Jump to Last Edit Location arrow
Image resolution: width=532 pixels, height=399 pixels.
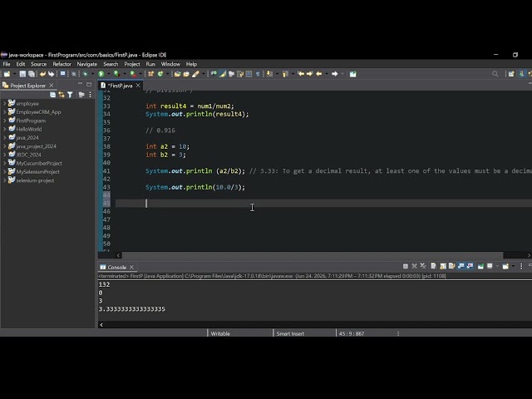pyautogui.click(x=301, y=74)
